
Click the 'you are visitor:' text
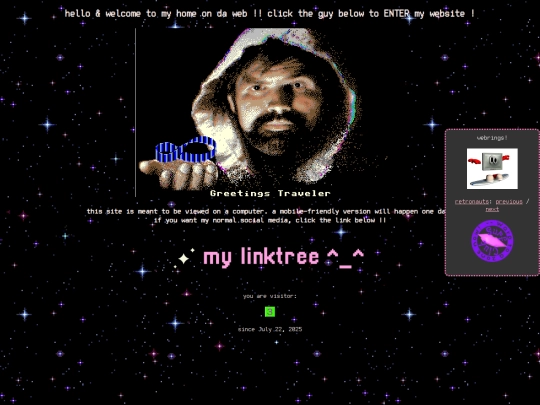[270, 296]
